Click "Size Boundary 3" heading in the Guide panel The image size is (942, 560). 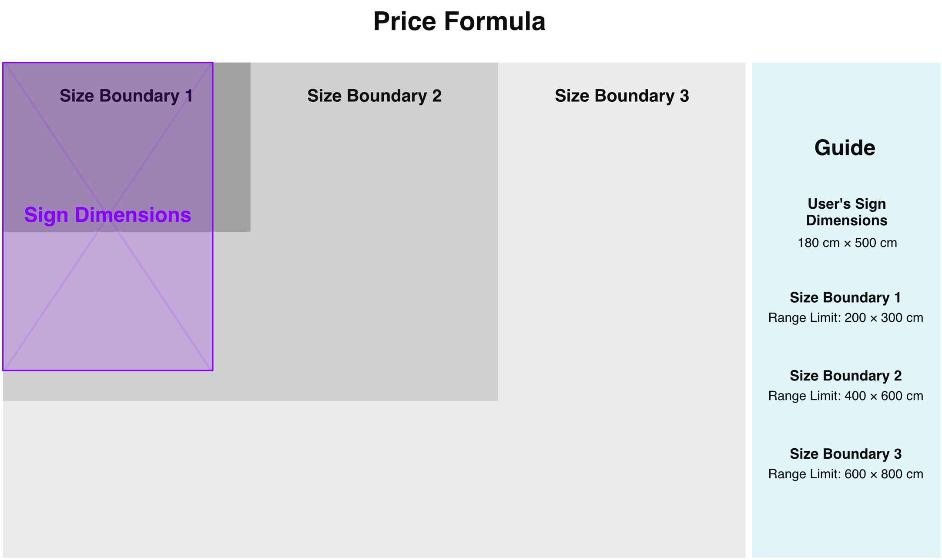click(x=845, y=454)
